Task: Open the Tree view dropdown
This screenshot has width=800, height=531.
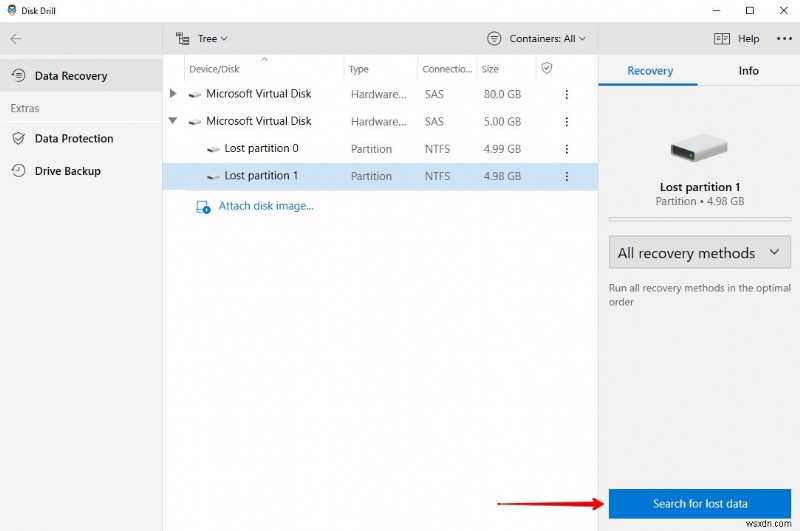Action: pyautogui.click(x=202, y=39)
